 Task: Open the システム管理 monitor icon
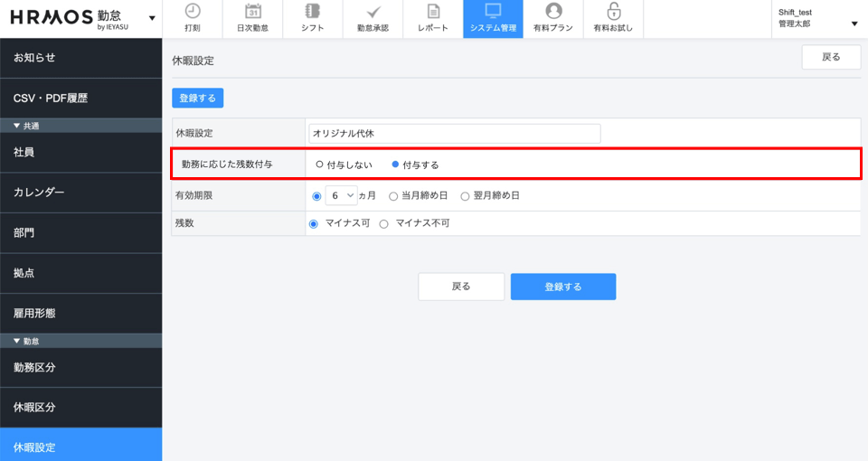(493, 12)
